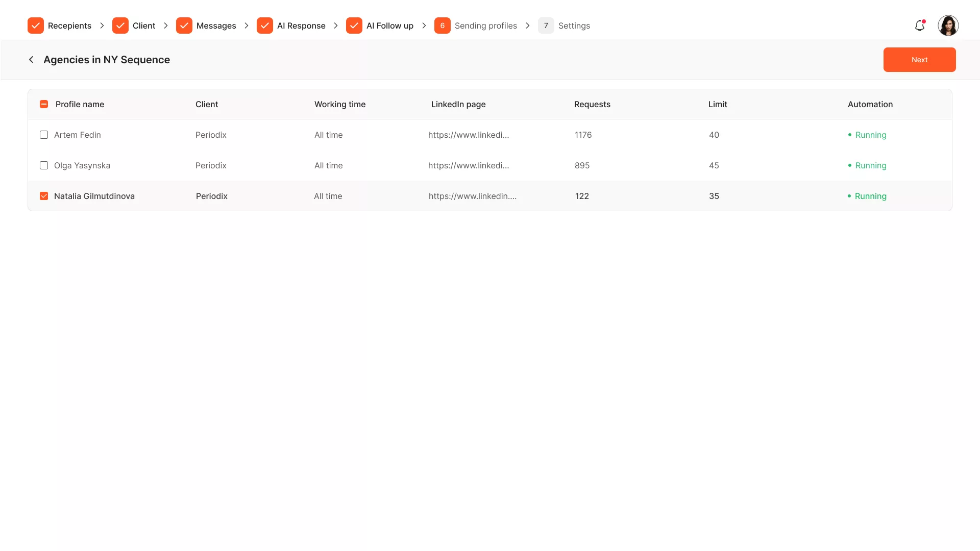Check the Artem Fedin profile checkbox
Screen dimensions: 980x551
(44, 135)
